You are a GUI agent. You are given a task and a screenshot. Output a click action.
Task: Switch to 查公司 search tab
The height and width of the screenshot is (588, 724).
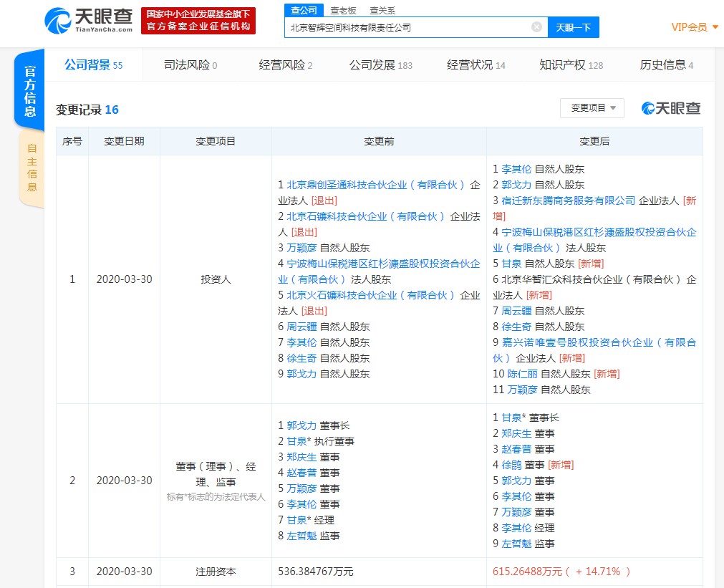coord(304,10)
